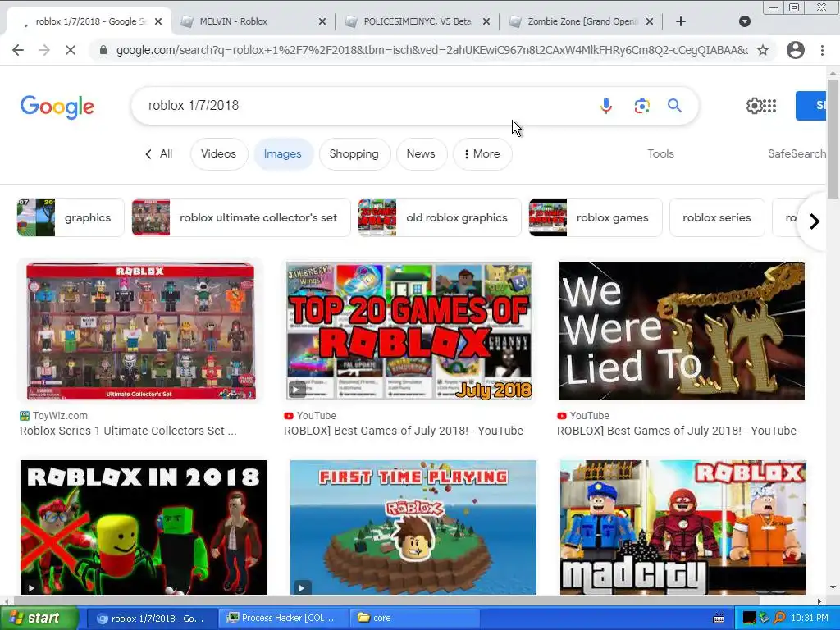
Task: Show more chips with right chevron
Action: click(814, 221)
